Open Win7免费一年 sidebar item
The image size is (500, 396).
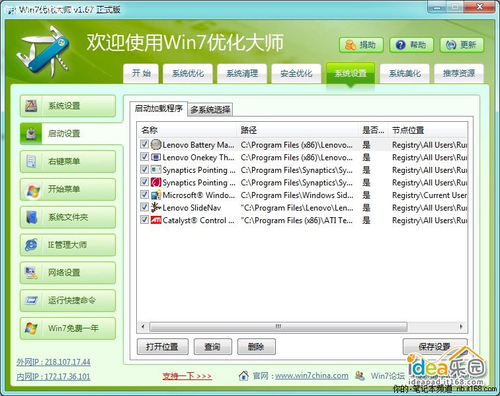coord(68,328)
